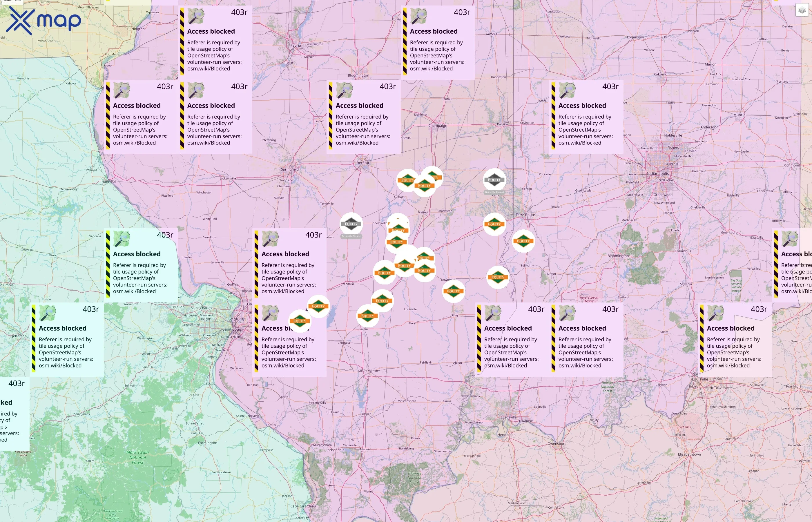
Task: Click the Peoria city label
Action: click(296, 45)
